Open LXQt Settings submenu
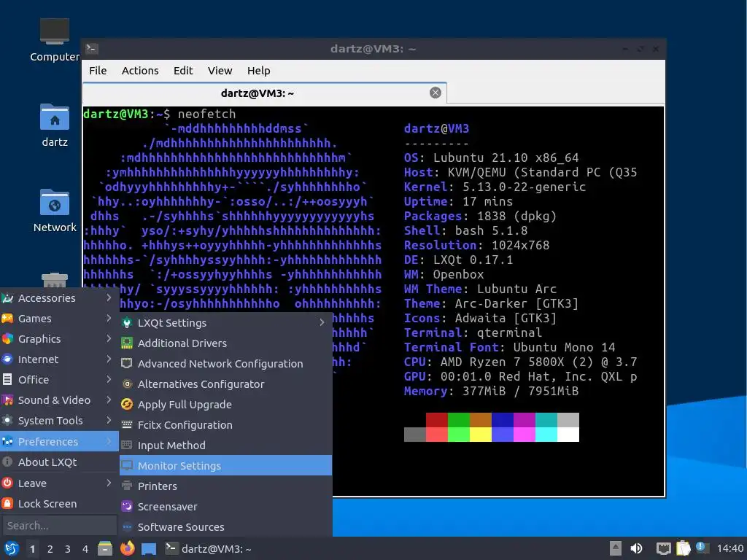Viewport: 747px width, 560px height. tap(226, 323)
